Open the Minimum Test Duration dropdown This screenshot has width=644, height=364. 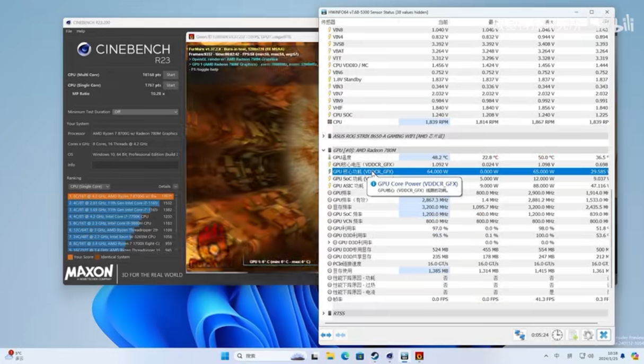pyautogui.click(x=145, y=112)
